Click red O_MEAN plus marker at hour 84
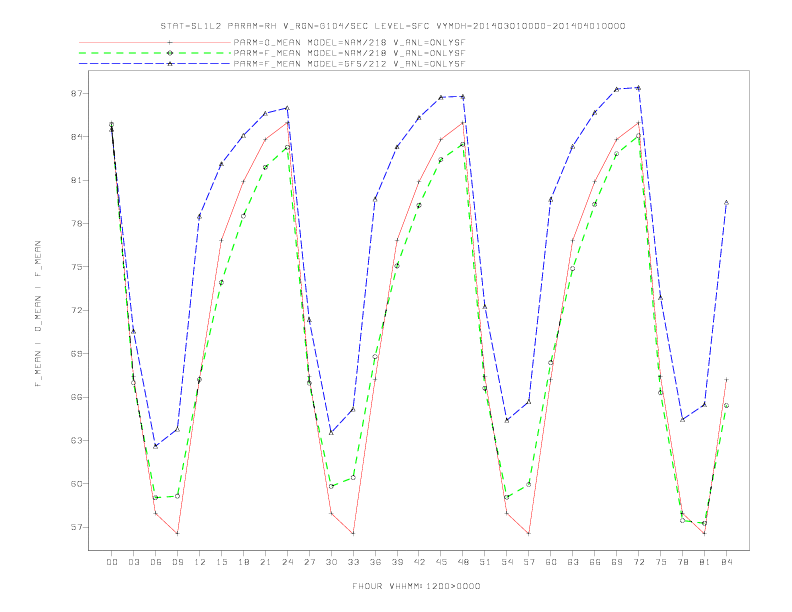The height and width of the screenshot is (612, 792). pyautogui.click(x=726, y=379)
